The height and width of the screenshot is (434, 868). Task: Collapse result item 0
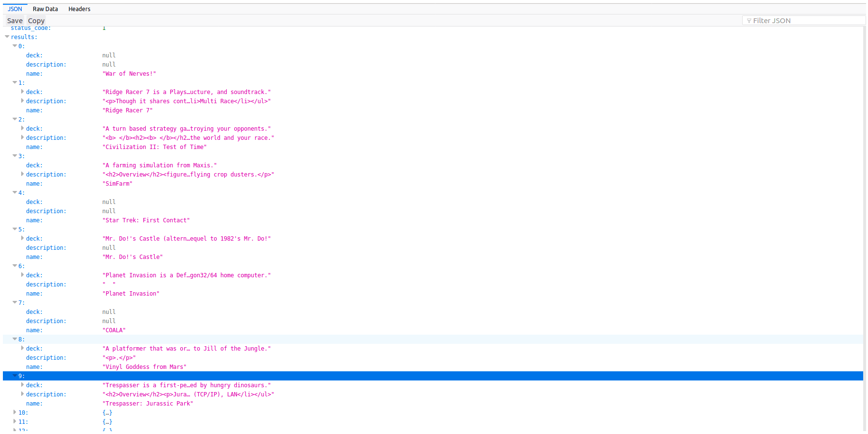tap(15, 46)
